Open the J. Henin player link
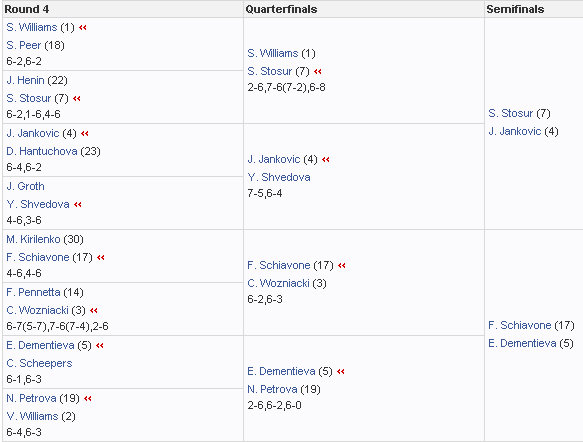 tap(25, 80)
